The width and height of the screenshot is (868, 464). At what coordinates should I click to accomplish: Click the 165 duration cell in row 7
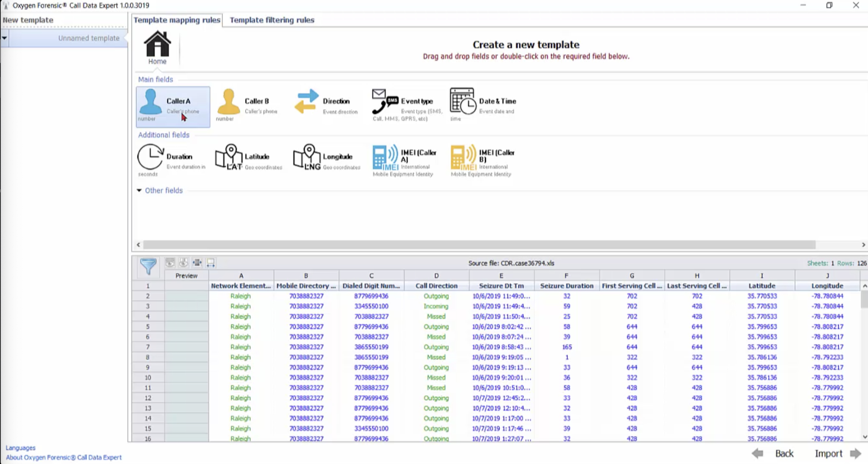pyautogui.click(x=566, y=347)
